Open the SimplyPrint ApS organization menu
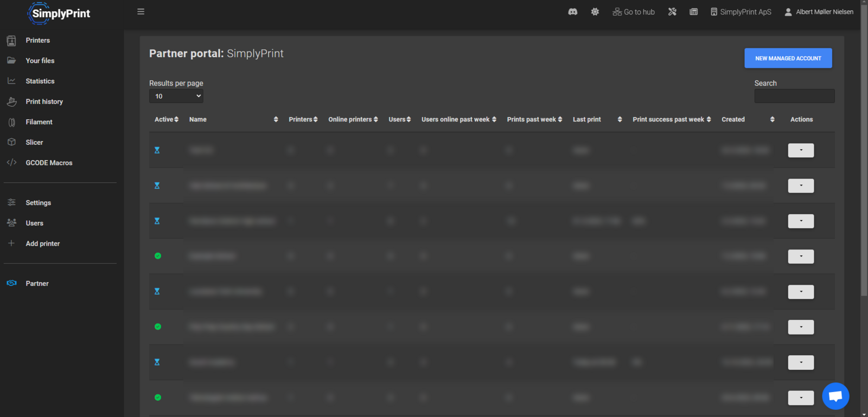The height and width of the screenshot is (417, 868). (741, 12)
